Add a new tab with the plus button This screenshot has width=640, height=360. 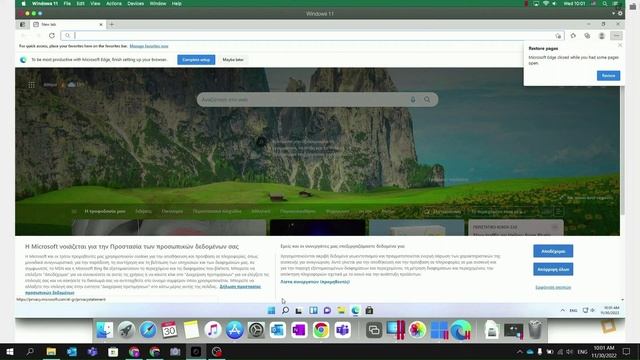[111, 24]
